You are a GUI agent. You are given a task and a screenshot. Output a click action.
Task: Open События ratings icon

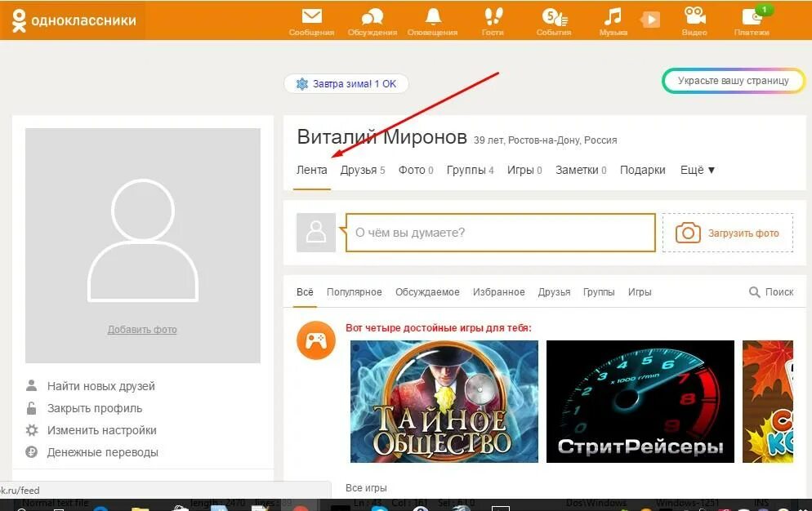554,17
